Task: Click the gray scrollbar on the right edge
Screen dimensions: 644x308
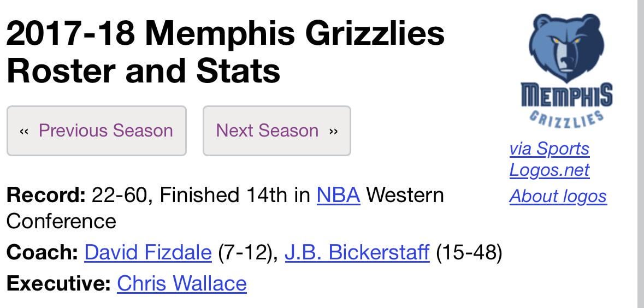Action: (x=640, y=154)
